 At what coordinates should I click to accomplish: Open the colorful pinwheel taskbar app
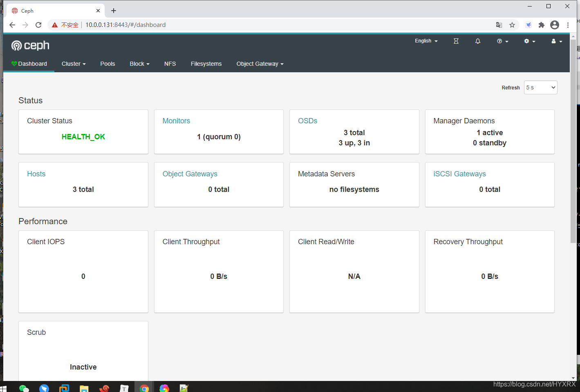pos(164,388)
